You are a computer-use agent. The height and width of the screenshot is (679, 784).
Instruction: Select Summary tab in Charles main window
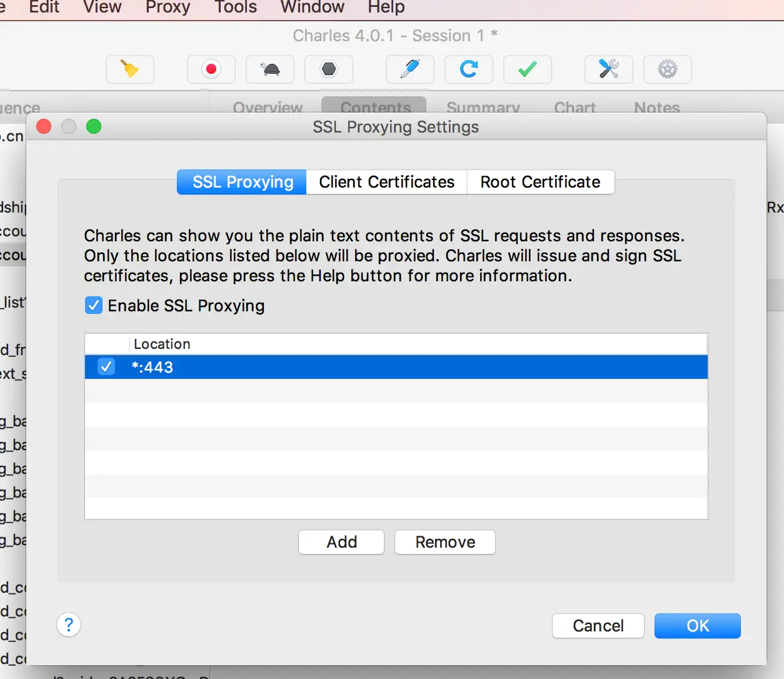coord(483,108)
